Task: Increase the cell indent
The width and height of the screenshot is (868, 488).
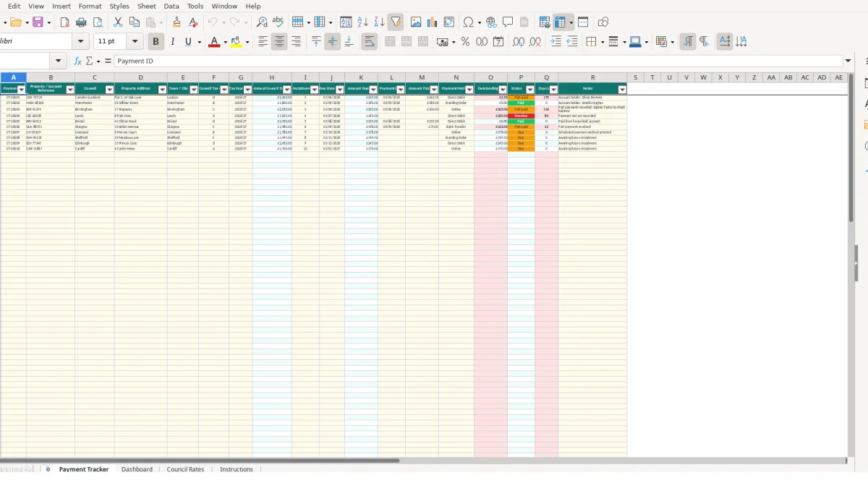Action: 556,42
